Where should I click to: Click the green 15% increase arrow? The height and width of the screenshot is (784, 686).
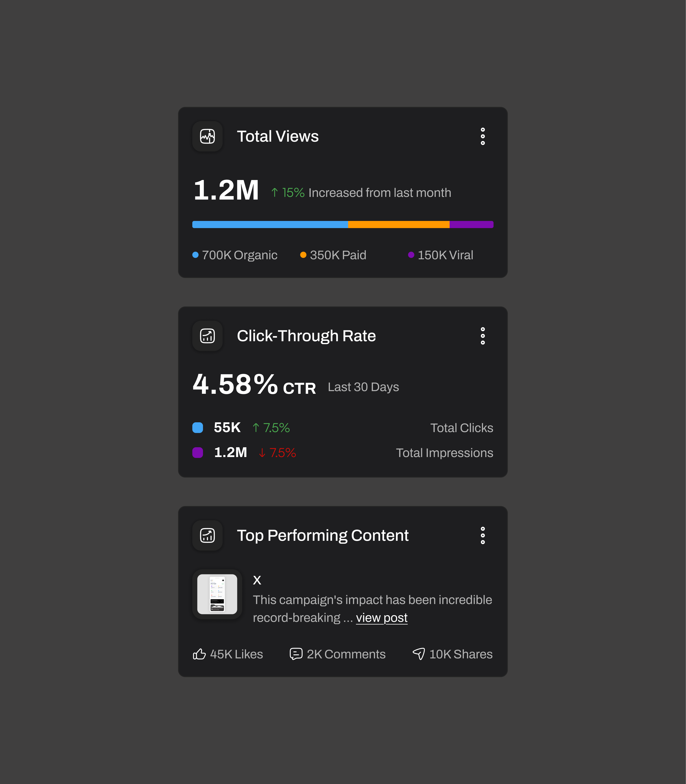tap(274, 192)
